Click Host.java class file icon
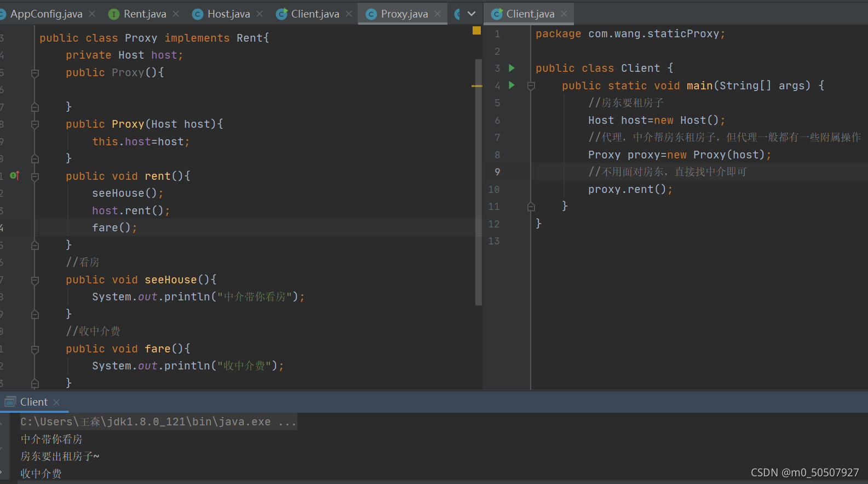The width and height of the screenshot is (868, 484). click(x=198, y=14)
